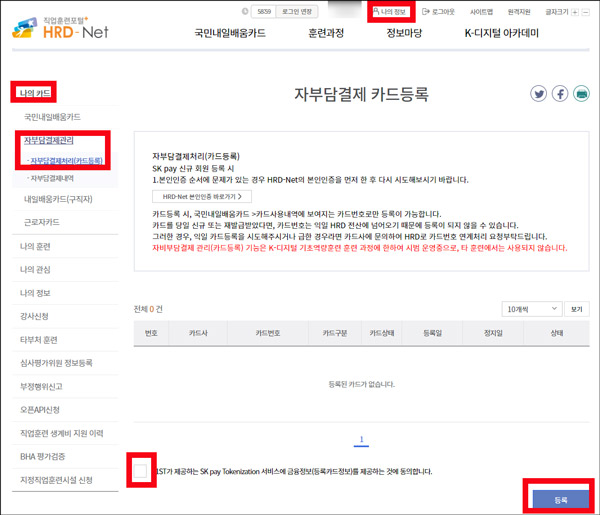Screen dimensions: 600x515
Task: Open 직업훈련 생계비 지원 이력 menu
Action: (x=62, y=433)
